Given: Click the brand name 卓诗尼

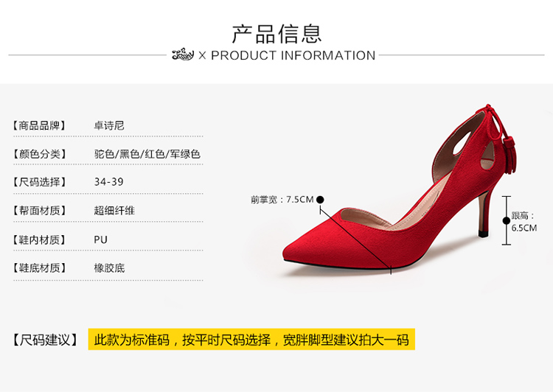Looking at the screenshot, I should (x=109, y=125).
